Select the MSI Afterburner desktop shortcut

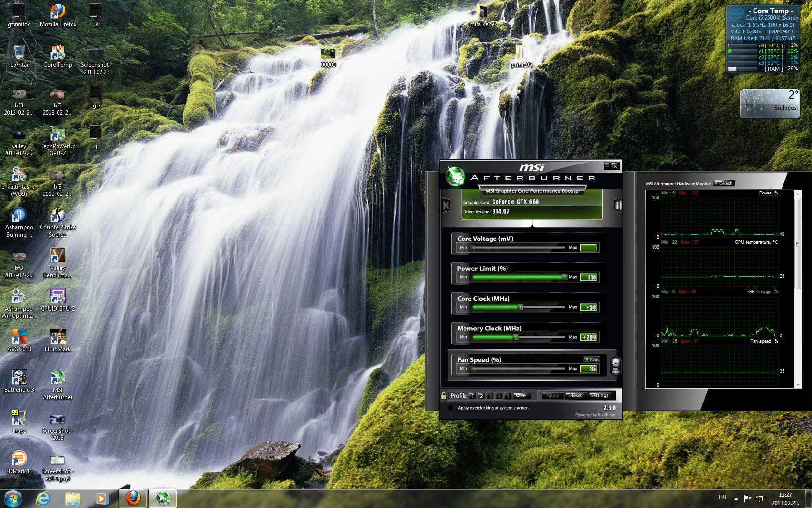(58, 385)
